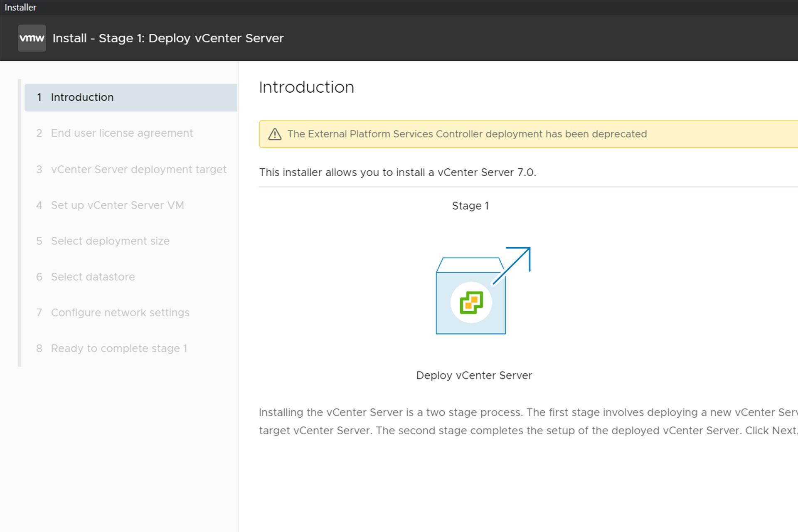Open the vCenter Server deployment target step
This screenshot has width=798, height=532.
click(x=131, y=169)
